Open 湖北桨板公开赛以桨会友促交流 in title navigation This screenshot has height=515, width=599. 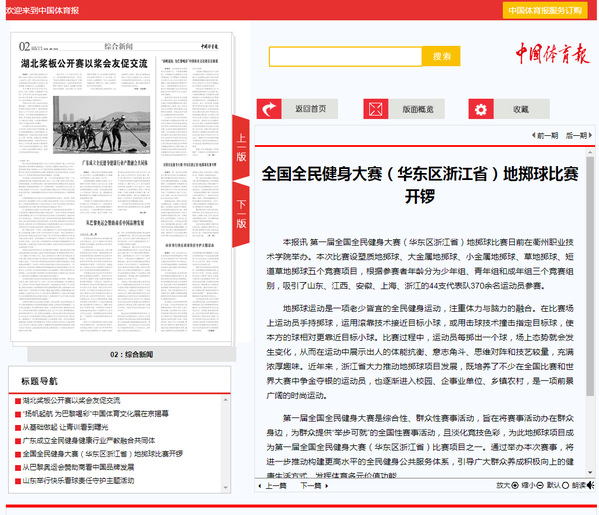pos(71,400)
